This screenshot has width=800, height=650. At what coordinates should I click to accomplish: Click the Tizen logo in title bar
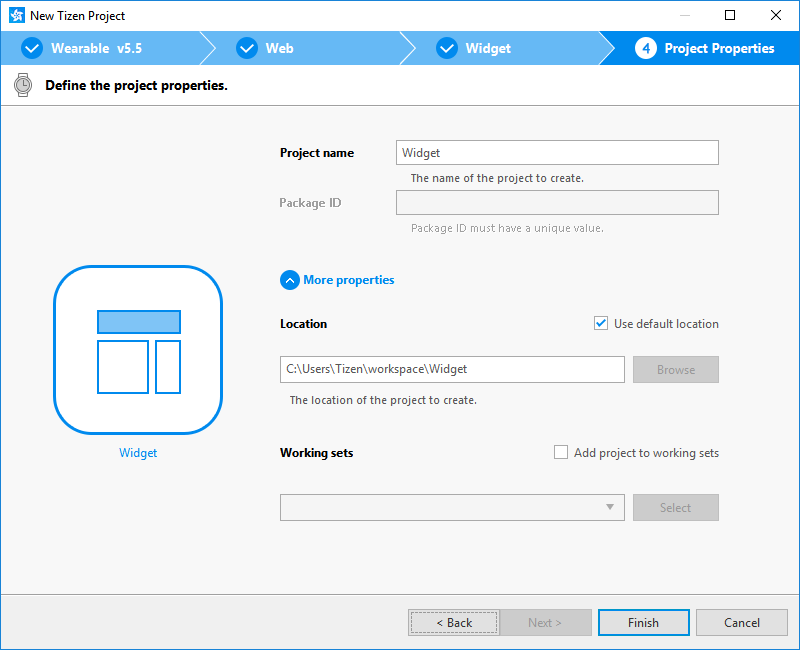coord(16,16)
